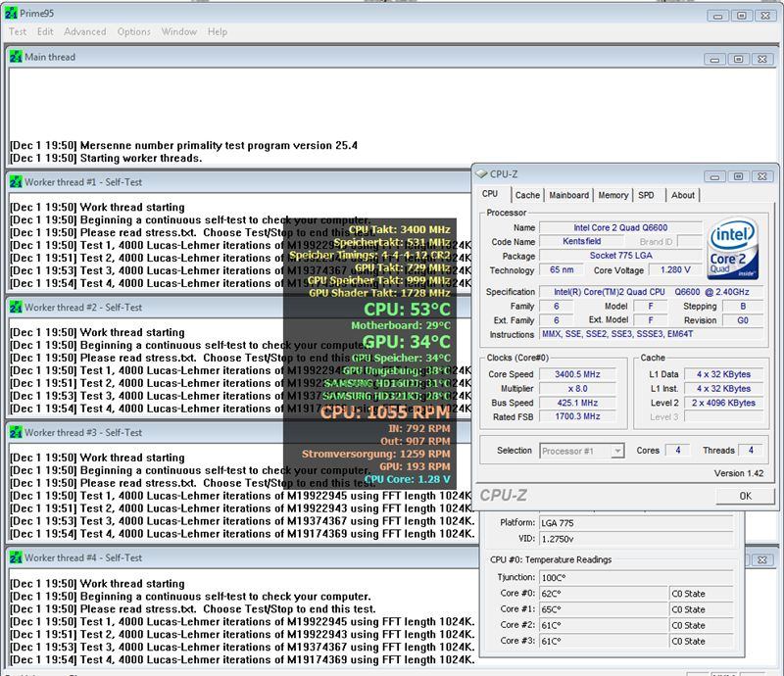Click the Core Speed value '3400.5 MHz'
Viewport: 784px width, 676px height.
577,374
